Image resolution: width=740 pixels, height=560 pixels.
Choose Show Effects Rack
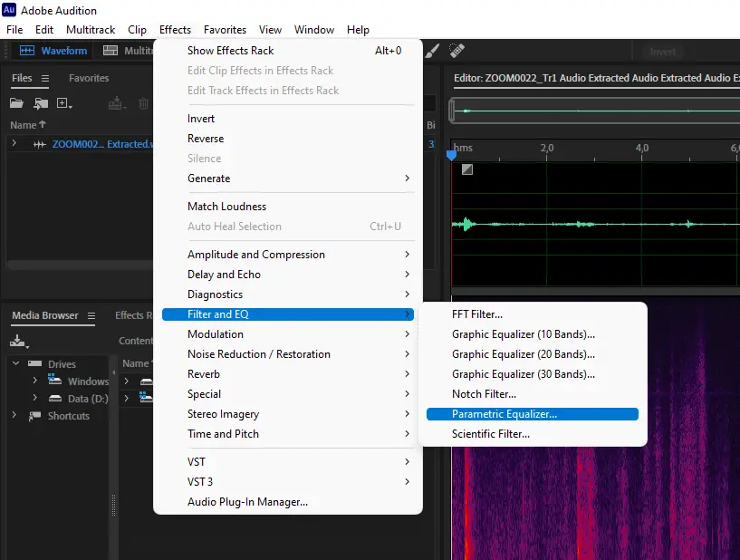288,51
